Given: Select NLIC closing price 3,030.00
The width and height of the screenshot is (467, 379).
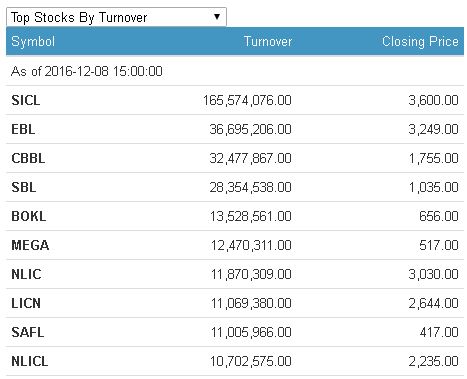Looking at the screenshot, I should 434,274.
